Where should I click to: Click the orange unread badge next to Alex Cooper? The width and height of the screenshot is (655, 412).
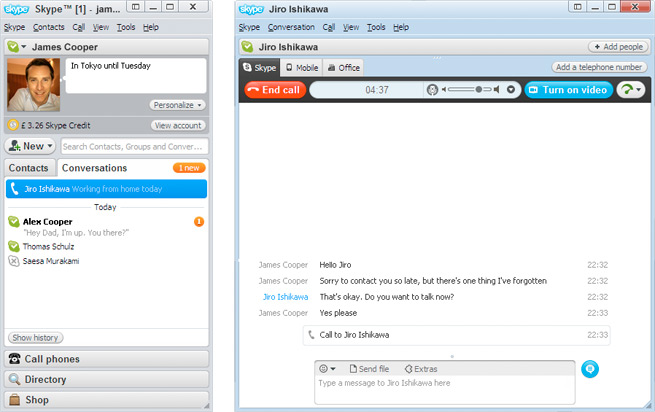tap(199, 221)
